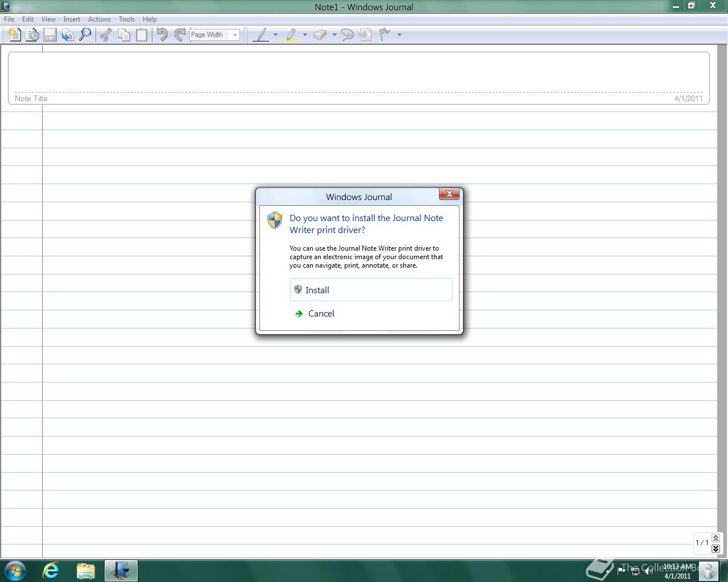728x582 pixels.
Task: Close the Windows Journal dialog
Action: tap(449, 194)
